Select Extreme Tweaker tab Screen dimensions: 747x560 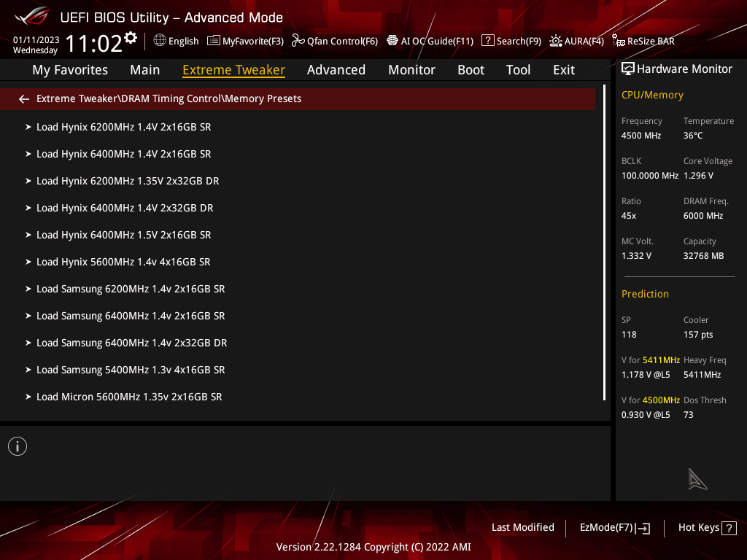click(x=233, y=70)
